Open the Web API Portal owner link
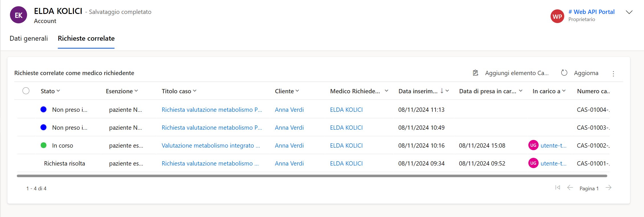 pos(591,12)
